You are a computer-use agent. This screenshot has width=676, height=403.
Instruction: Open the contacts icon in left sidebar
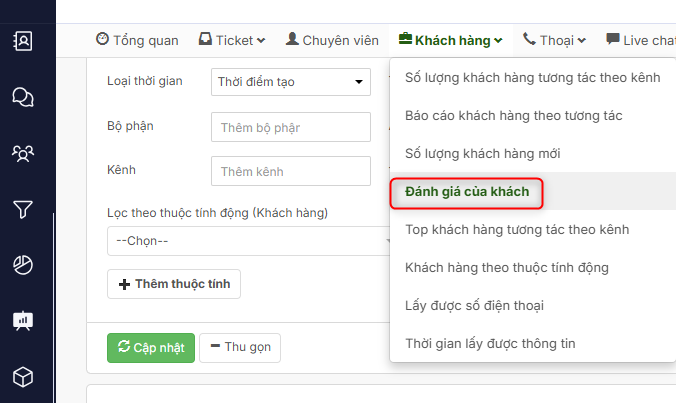click(22, 41)
